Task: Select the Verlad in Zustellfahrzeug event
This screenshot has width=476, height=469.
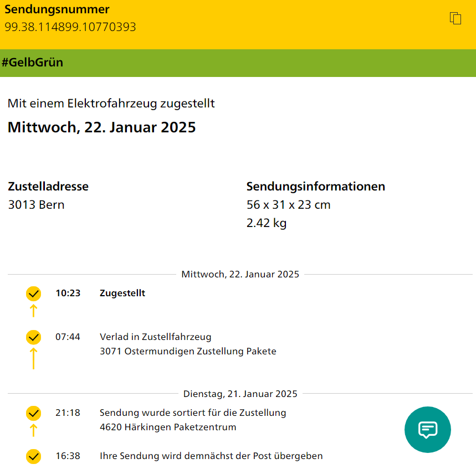Action: pos(155,337)
